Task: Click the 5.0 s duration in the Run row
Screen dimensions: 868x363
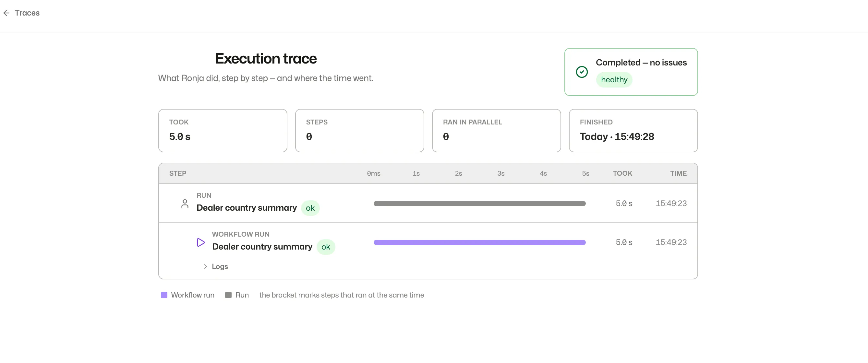Action: tap(624, 204)
